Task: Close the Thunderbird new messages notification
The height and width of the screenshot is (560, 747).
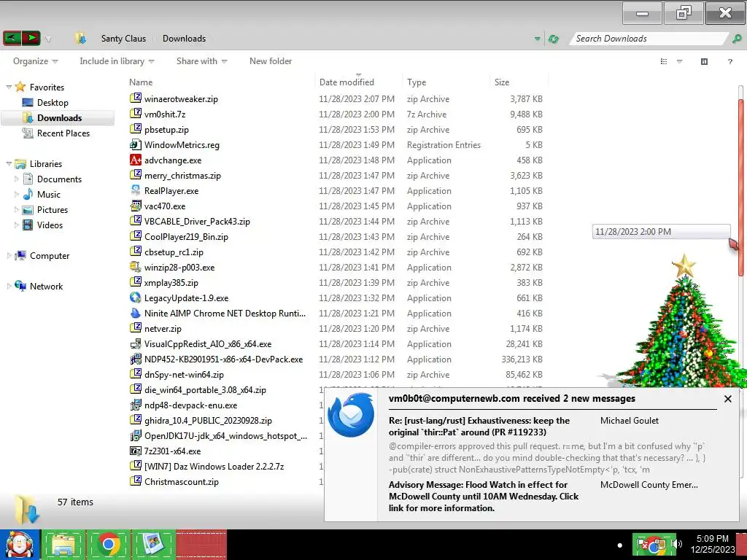Action: [x=727, y=399]
